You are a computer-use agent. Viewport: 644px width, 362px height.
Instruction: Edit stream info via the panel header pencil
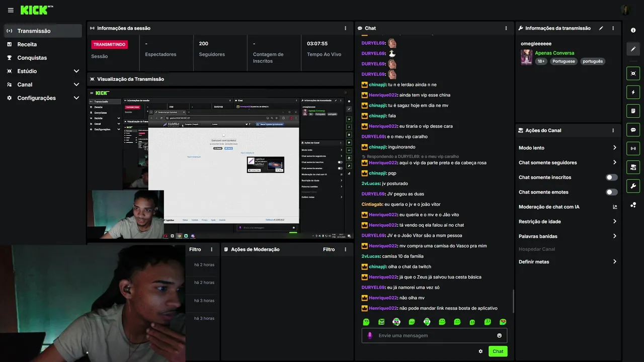pos(601,28)
